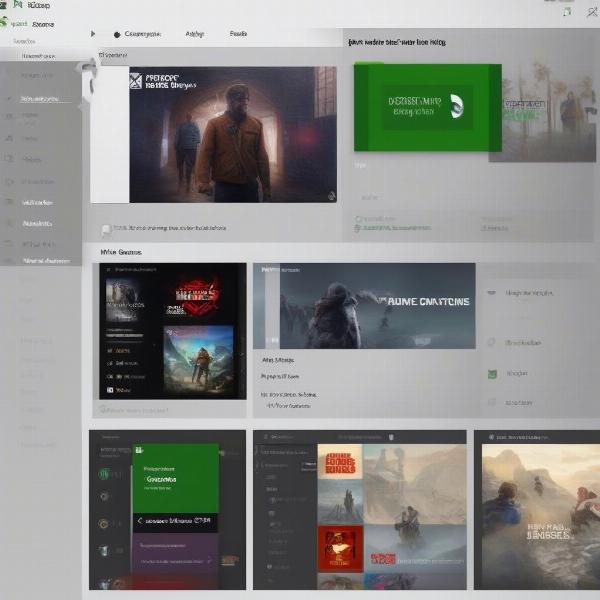
Task: Click the icon at the start of the middle panel header
Action: (266, 437)
